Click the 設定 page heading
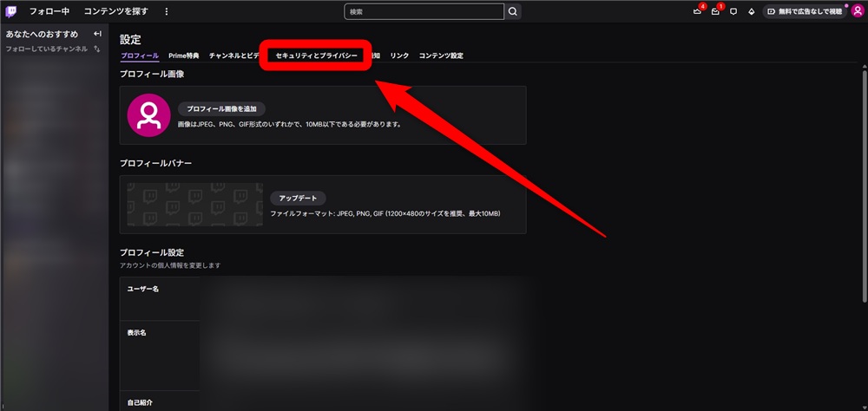Image resolution: width=868 pixels, height=411 pixels. point(131,39)
